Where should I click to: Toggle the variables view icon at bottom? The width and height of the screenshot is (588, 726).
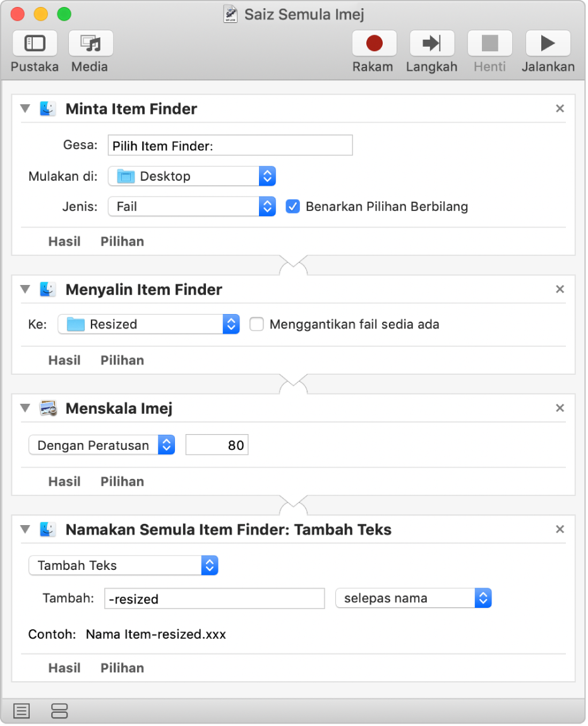(x=59, y=711)
